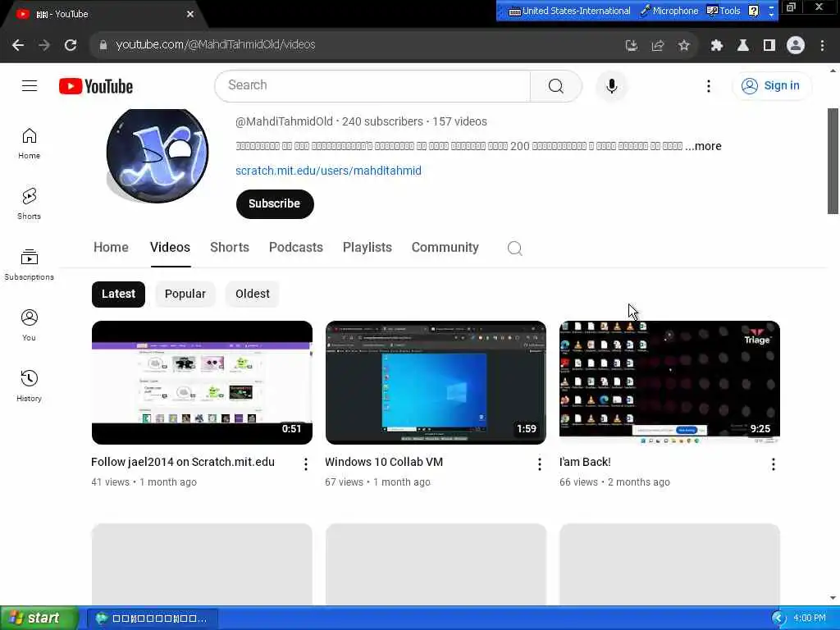Viewport: 840px width, 630px height.
Task: Open scratch.mit.edu/users/mahditahmid link
Action: click(x=328, y=171)
